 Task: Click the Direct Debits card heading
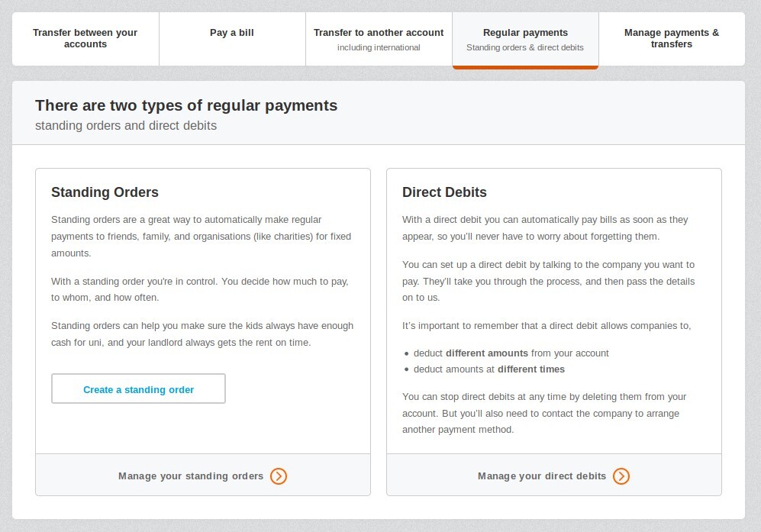click(x=444, y=192)
